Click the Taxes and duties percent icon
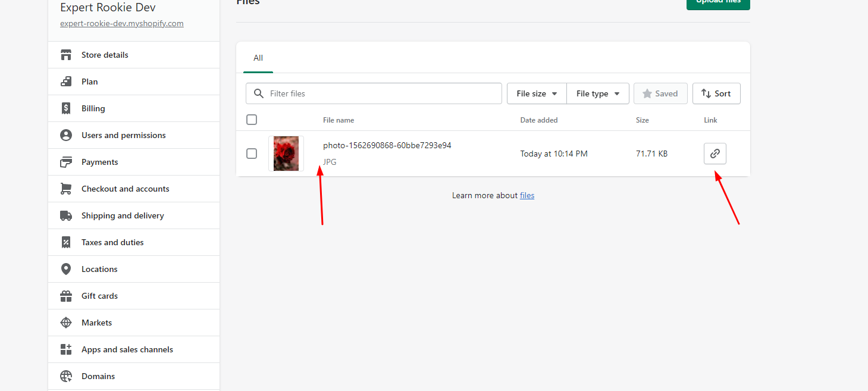Screen dimensions: 868x391 [x=66, y=242]
